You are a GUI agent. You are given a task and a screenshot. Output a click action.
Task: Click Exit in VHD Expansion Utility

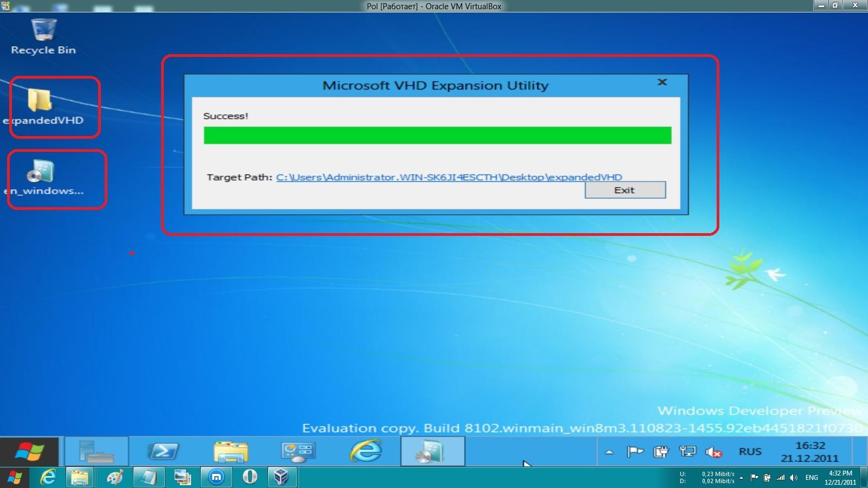(625, 190)
